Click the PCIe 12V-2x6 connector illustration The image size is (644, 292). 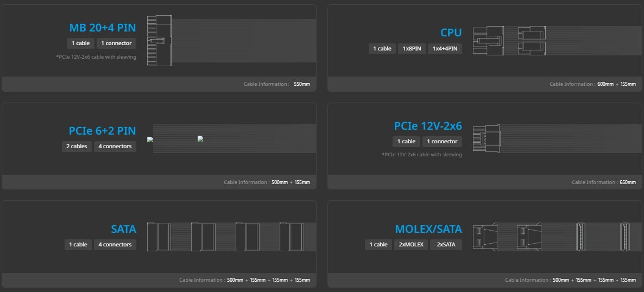coord(487,138)
